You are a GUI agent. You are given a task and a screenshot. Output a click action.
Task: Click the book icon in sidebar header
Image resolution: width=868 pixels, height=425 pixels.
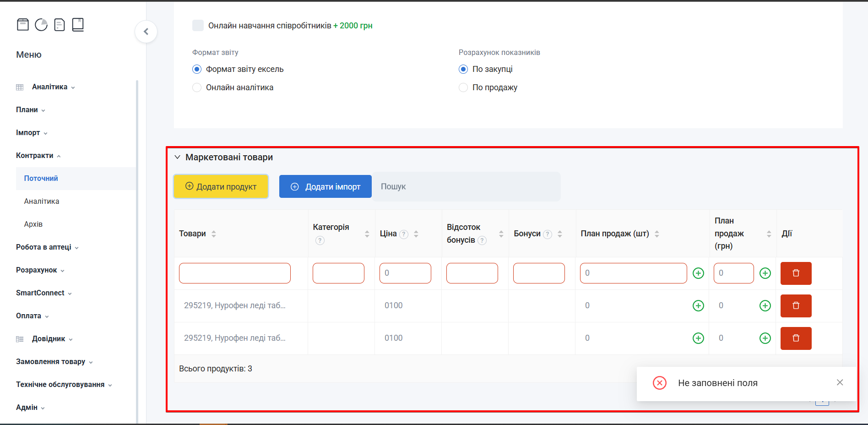78,25
